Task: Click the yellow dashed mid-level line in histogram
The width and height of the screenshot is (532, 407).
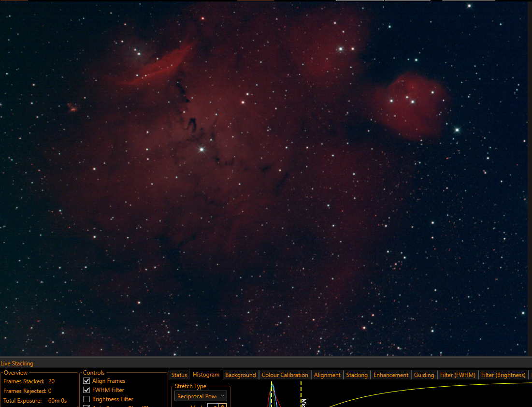Action: 301,394
